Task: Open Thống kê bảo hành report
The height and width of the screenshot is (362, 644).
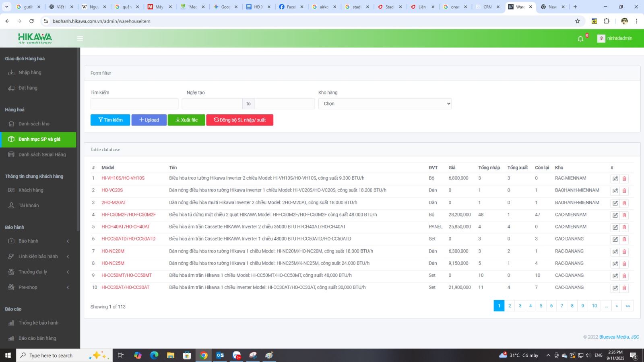Action: point(38,323)
